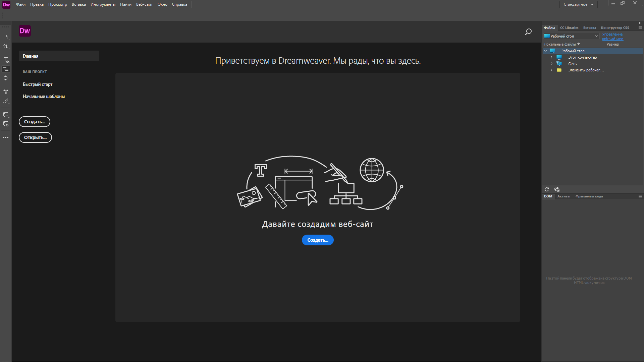Click the Сеть network icon

pos(559,64)
